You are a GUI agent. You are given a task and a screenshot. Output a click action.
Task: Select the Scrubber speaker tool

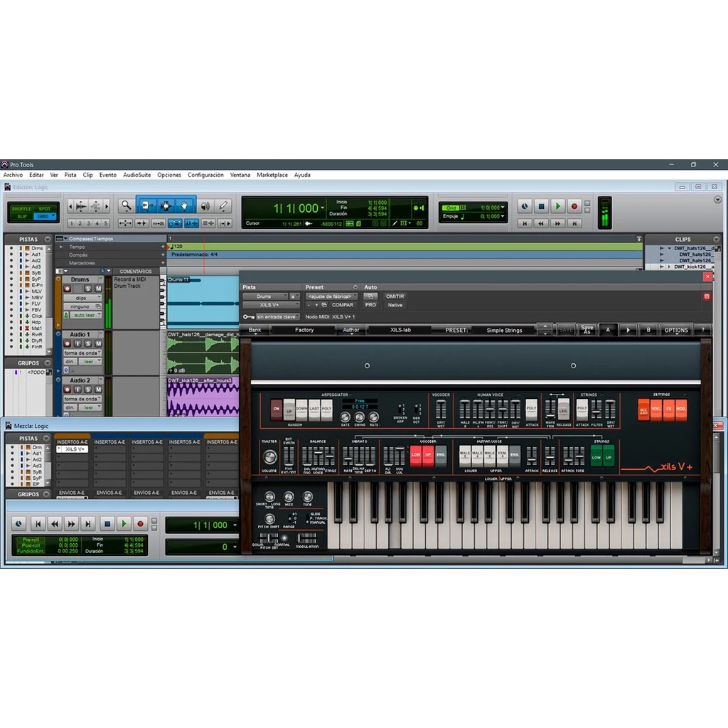[x=205, y=205]
